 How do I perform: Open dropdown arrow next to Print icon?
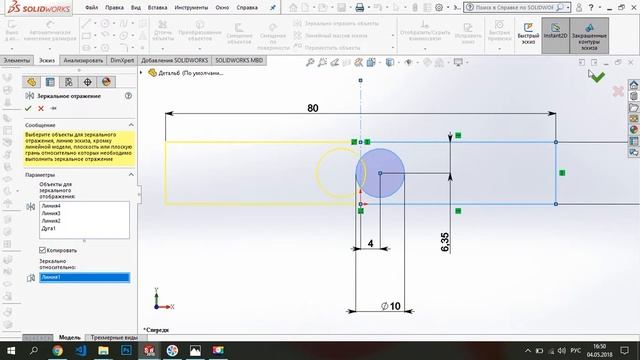(368, 7)
